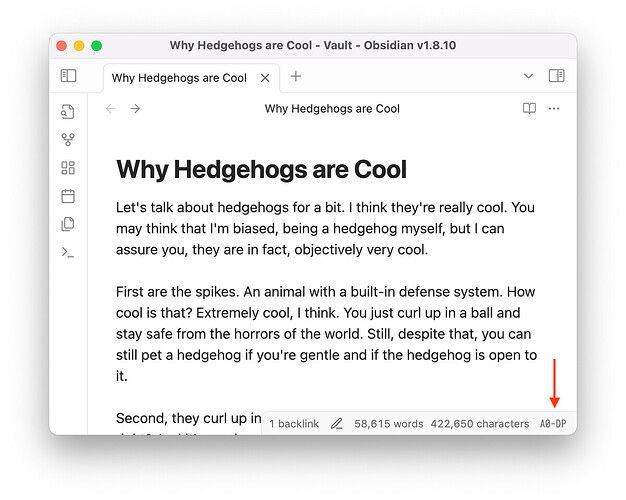Click the paragraph starting "Let's talk about"
The image size is (626, 500).
pos(325,228)
